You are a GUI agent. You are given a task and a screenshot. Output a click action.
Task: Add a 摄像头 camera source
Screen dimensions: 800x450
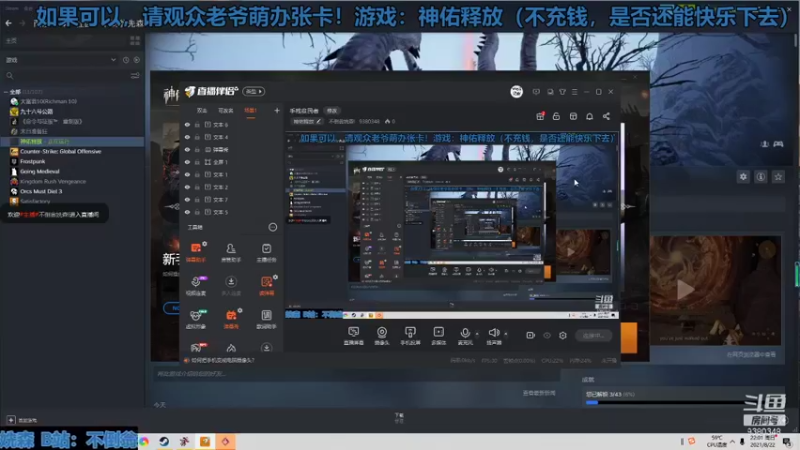tap(382, 336)
